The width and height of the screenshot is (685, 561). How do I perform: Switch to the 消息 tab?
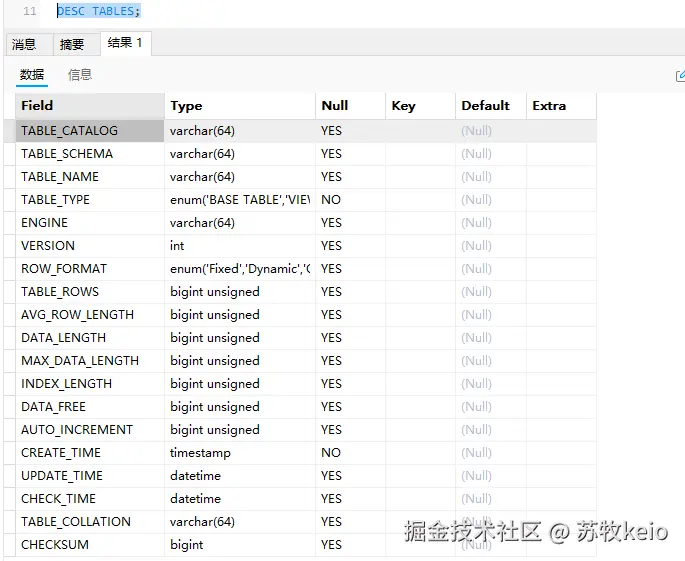pos(29,44)
